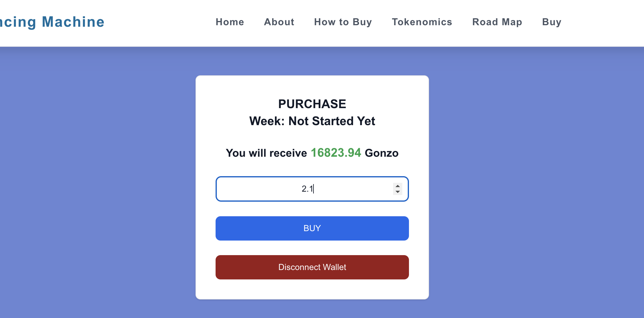This screenshot has width=644, height=318.
Task: Click the green 16823.94 amount
Action: pos(336,153)
